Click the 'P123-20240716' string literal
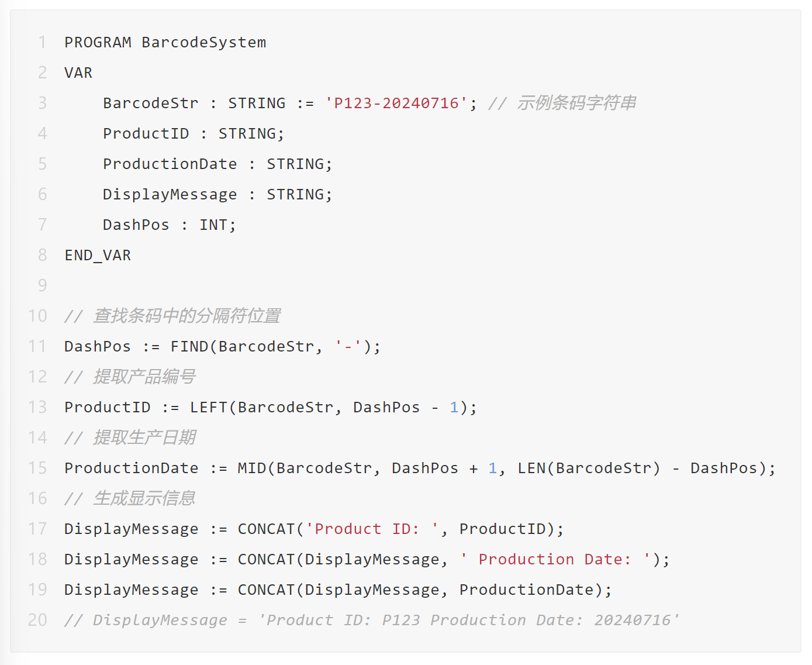Image resolution: width=812 pixels, height=665 pixels. 396,103
